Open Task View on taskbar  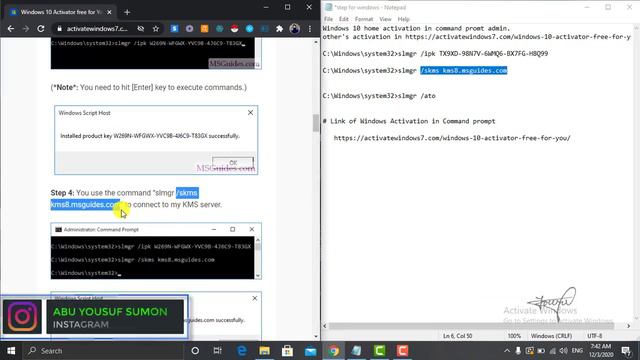pos(218,351)
